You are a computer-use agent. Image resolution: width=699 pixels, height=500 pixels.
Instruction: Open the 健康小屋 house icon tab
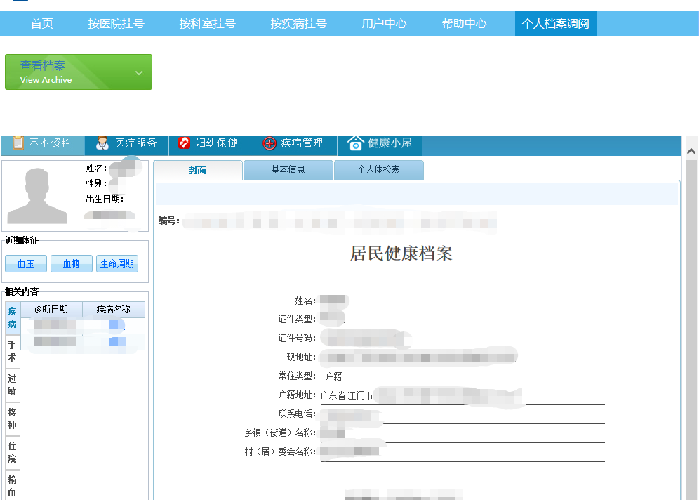tap(379, 143)
